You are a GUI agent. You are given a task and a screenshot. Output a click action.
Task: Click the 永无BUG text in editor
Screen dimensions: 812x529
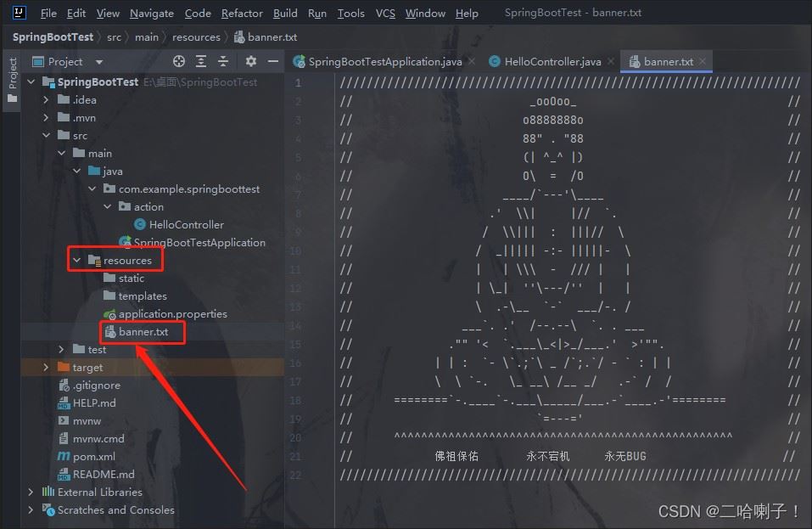tap(625, 457)
